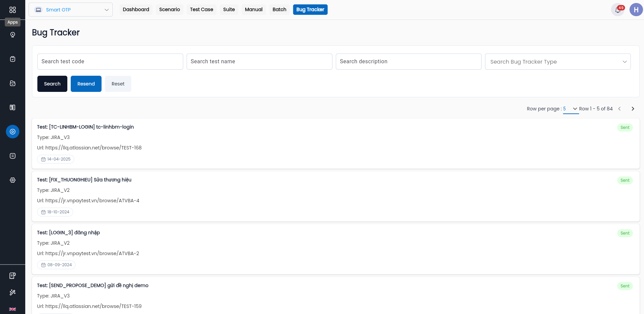Viewport: 644px width, 314px height.
Task: Expand the Smart OTP project dropdown
Action: point(71,10)
